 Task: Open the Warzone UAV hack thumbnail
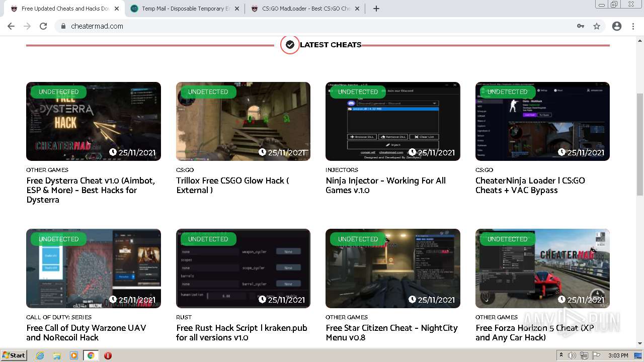point(94,268)
